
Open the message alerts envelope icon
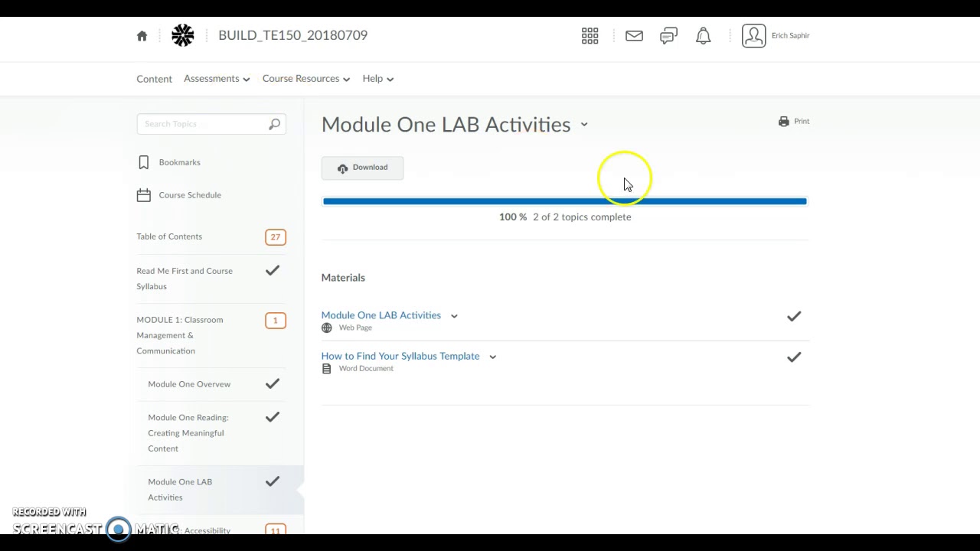pos(634,36)
